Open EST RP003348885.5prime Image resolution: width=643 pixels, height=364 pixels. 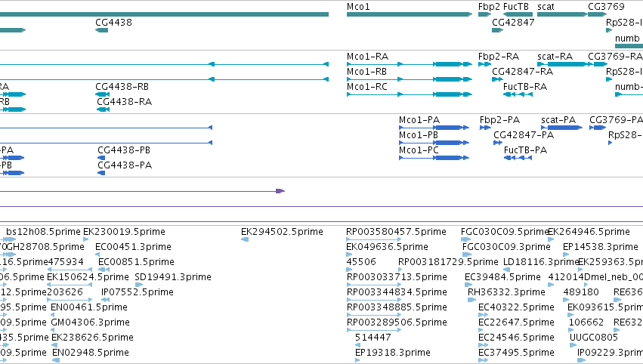point(373,315)
